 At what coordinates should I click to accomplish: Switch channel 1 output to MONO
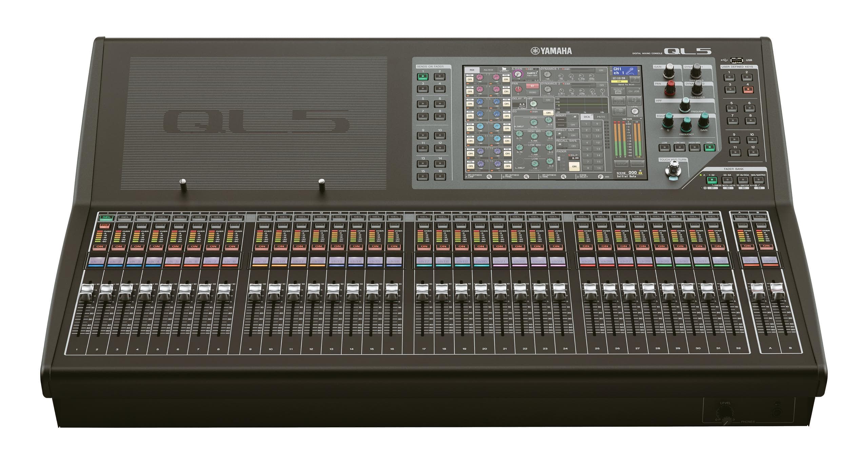(x=533, y=93)
